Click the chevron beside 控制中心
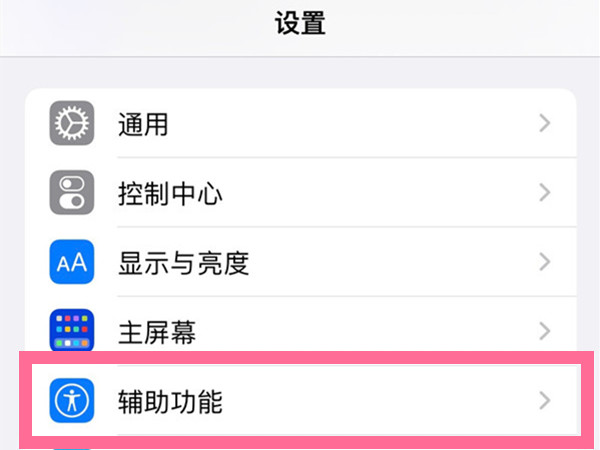 pyautogui.click(x=545, y=193)
